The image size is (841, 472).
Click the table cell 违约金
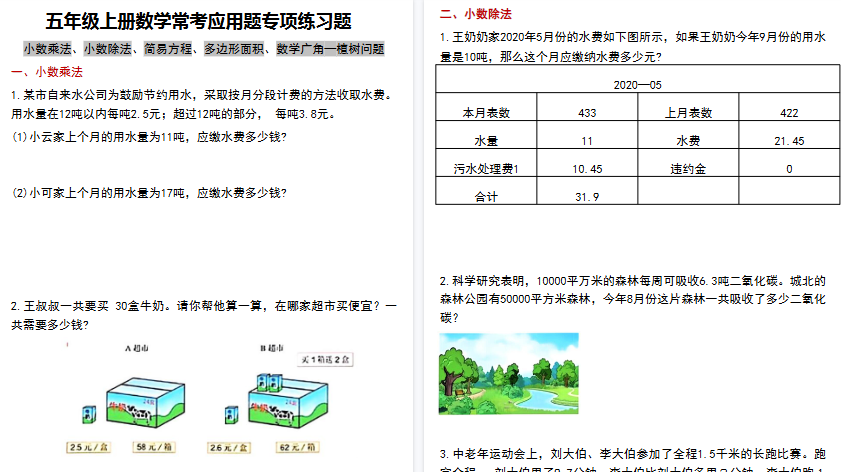coord(688,163)
